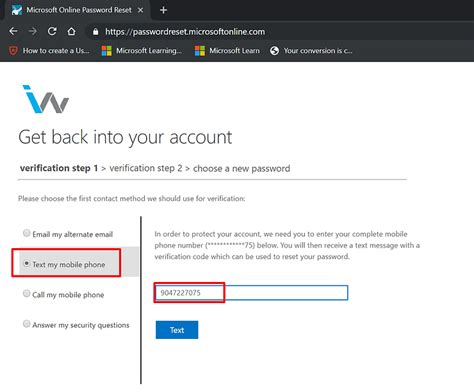
Task: Click the company logo on the page
Action: tap(45, 99)
